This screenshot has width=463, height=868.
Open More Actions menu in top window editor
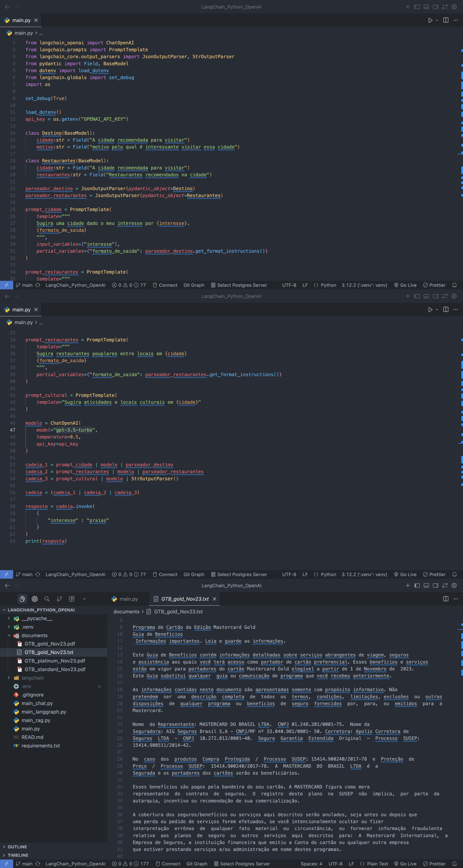point(456,20)
